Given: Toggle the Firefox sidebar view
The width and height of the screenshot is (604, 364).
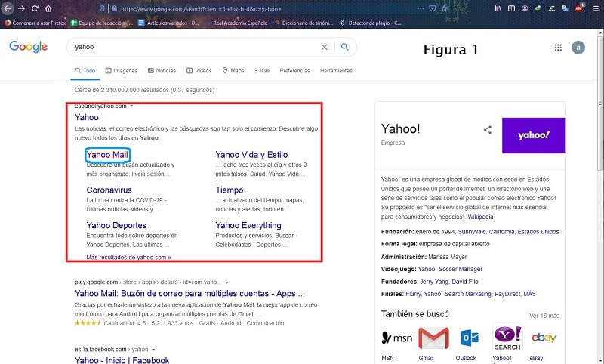Looking at the screenshot, I should pyautogui.click(x=511, y=8).
